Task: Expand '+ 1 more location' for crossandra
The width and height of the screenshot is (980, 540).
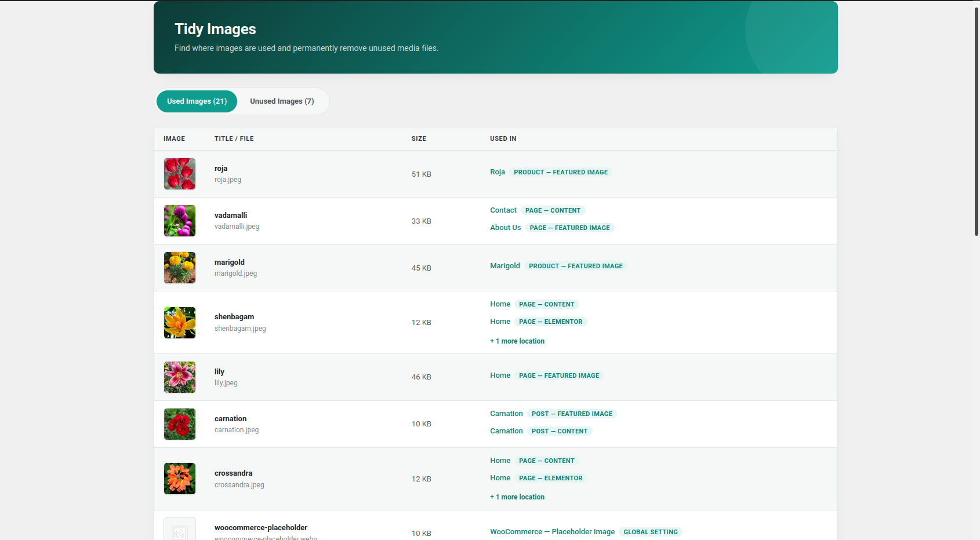Action: 517,497
